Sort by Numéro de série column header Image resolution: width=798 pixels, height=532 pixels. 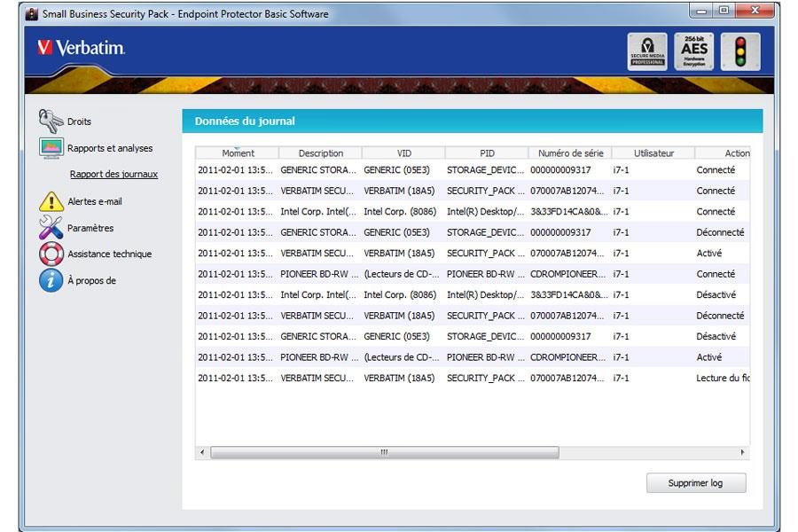[570, 153]
